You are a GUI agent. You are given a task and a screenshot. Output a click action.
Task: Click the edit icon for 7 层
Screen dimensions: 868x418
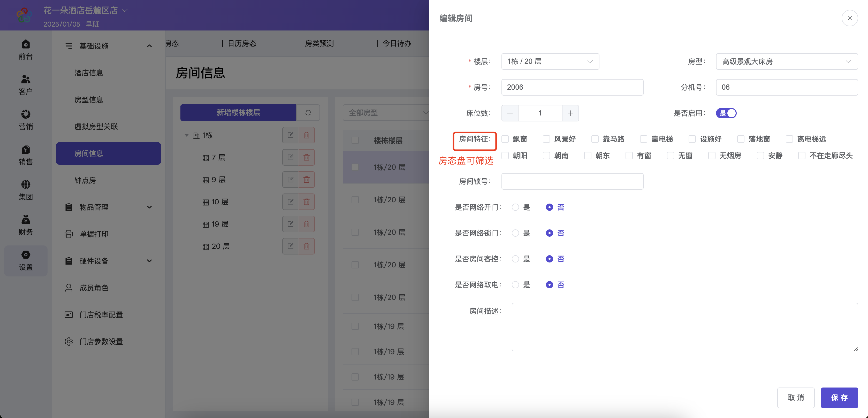tap(291, 157)
